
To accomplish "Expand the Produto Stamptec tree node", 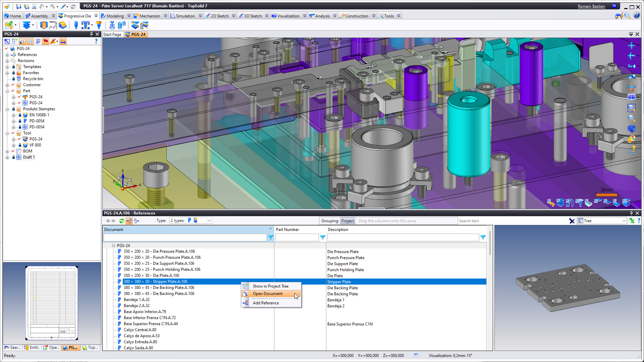I will pyautogui.click(x=7, y=109).
